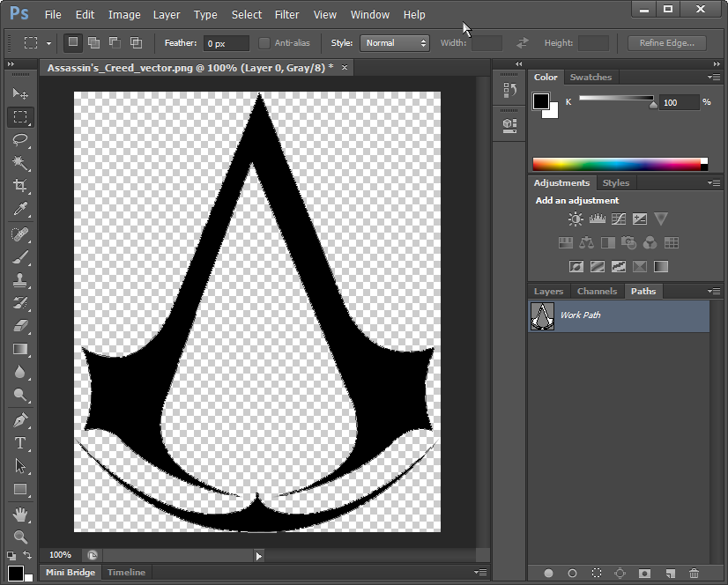The width and height of the screenshot is (728, 585).
Task: Toggle Intersect with selection mode button
Action: point(136,42)
